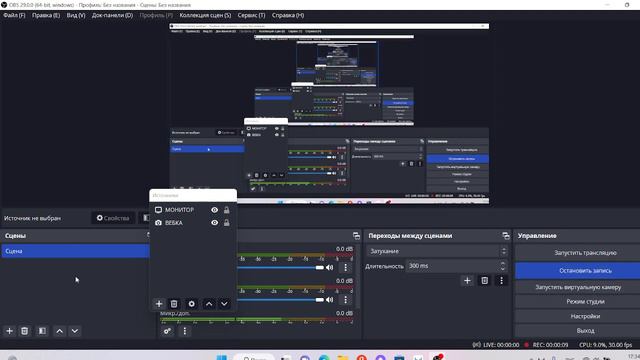Viewport: 640px width, 360px height.
Task: Move the scene up in the Сцены panel
Action: pos(60,331)
